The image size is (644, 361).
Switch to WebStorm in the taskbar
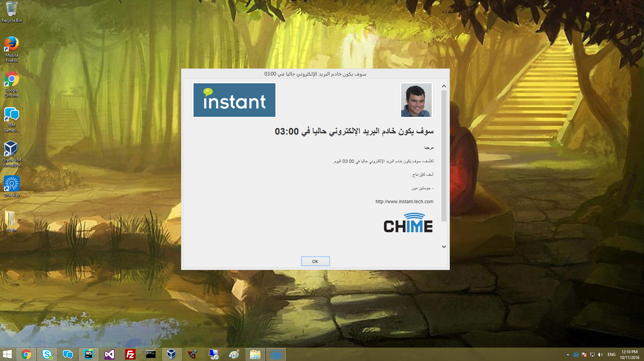click(89, 354)
